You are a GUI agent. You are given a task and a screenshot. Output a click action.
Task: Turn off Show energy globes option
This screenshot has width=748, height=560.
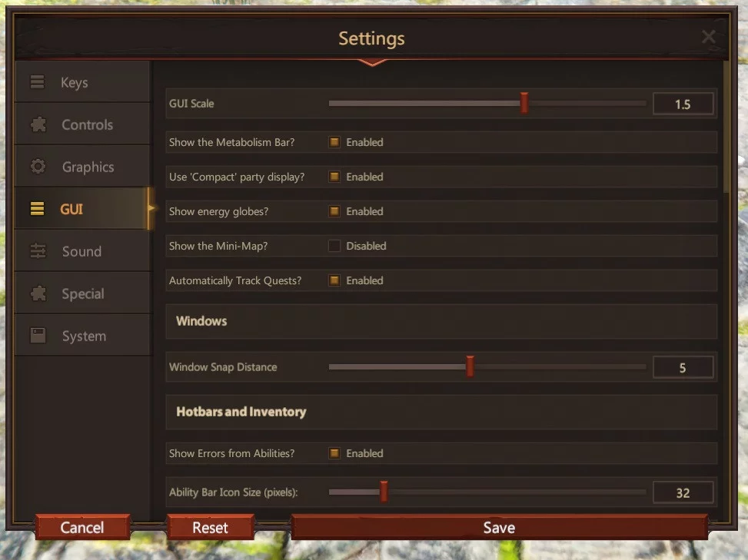pos(334,211)
